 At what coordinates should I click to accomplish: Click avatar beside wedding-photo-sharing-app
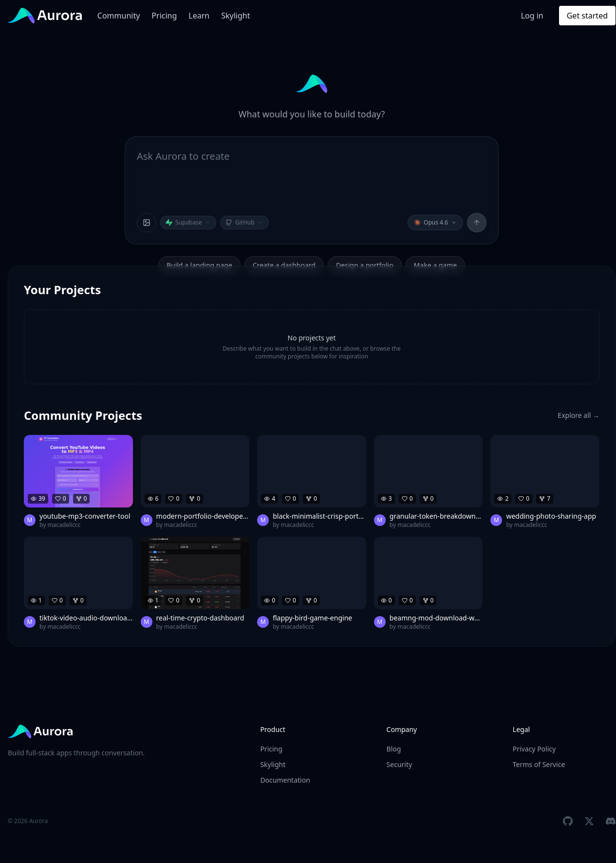tap(496, 520)
